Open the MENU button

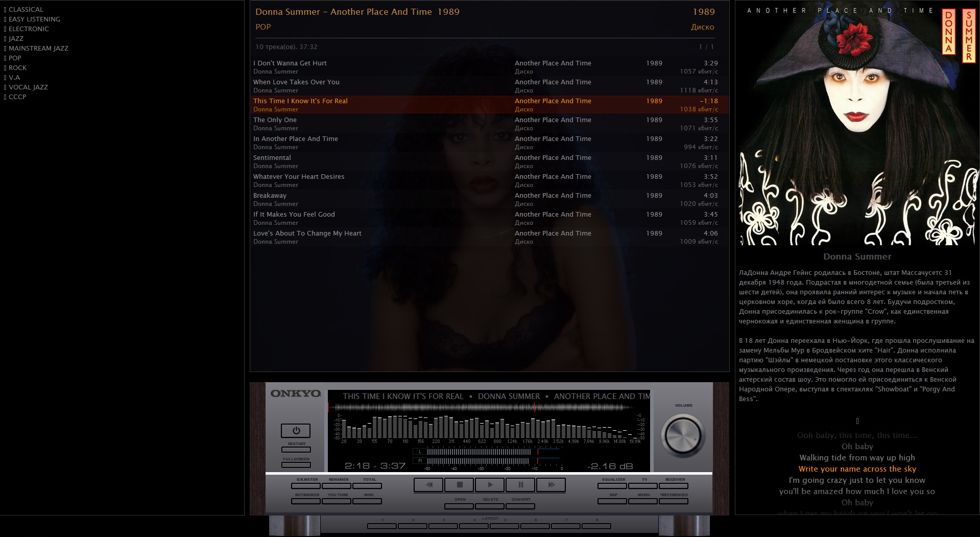(643, 501)
